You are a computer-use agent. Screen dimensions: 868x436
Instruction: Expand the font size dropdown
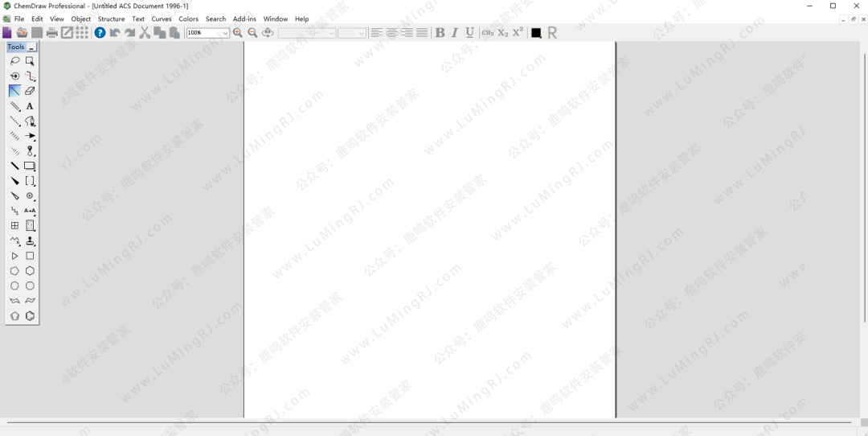pyautogui.click(x=361, y=33)
